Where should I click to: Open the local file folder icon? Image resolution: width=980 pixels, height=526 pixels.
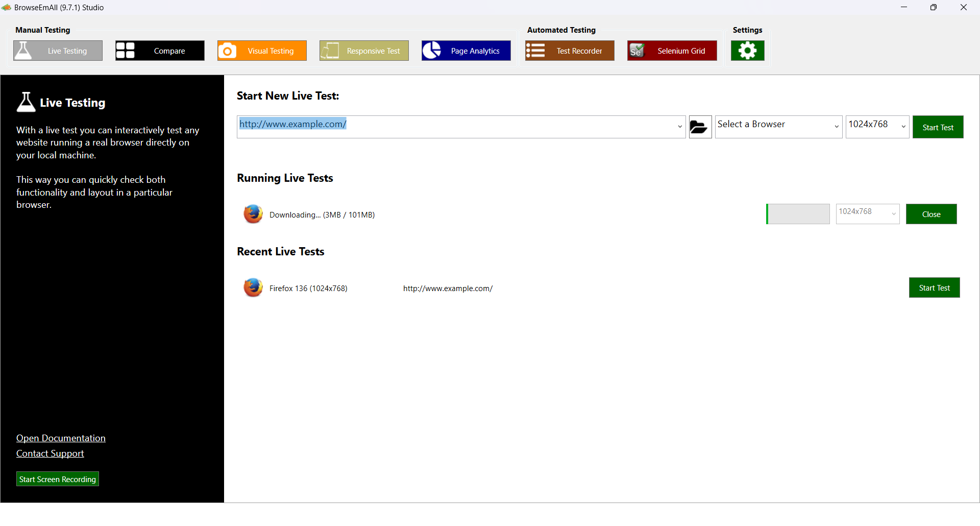pos(700,127)
